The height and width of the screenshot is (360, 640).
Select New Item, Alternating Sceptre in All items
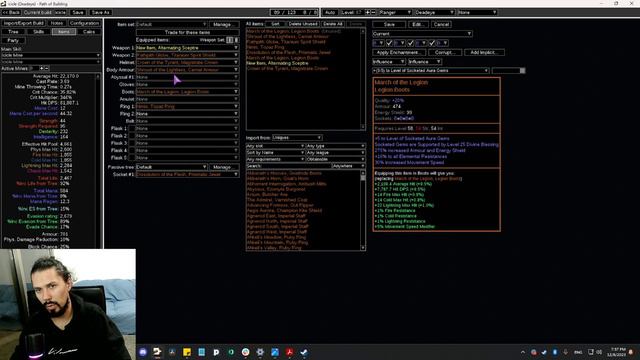pos(277,63)
